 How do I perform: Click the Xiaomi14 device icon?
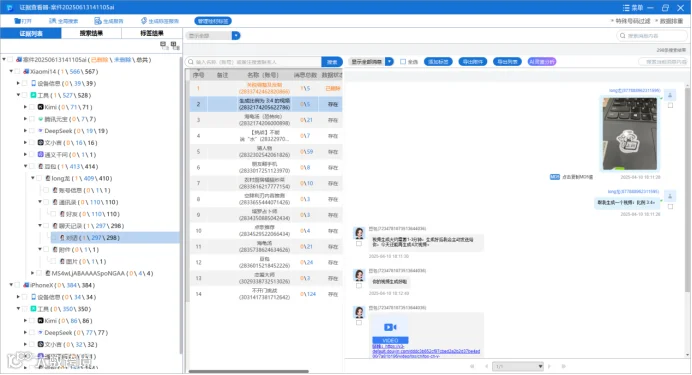tap(26, 71)
